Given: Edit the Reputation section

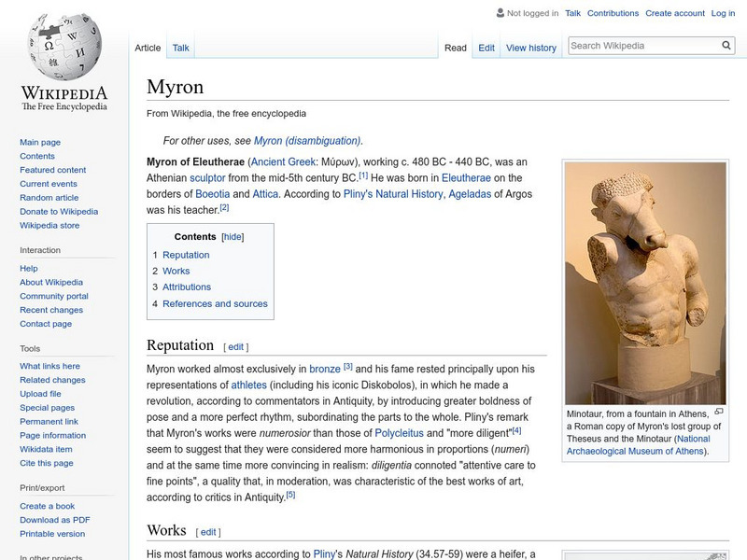Looking at the screenshot, I should (x=236, y=347).
